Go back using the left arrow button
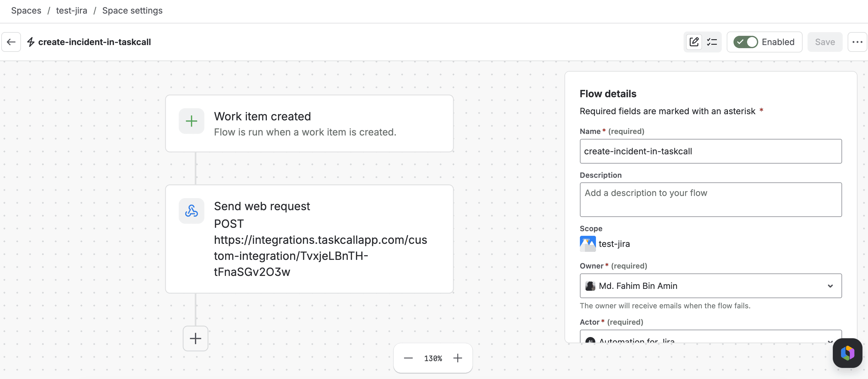The height and width of the screenshot is (379, 868). point(11,42)
